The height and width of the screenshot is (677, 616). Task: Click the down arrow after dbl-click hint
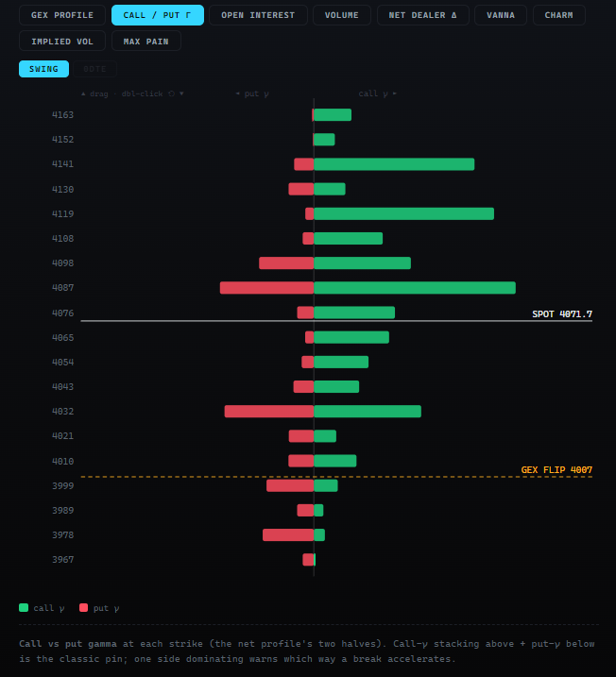pyautogui.click(x=181, y=93)
